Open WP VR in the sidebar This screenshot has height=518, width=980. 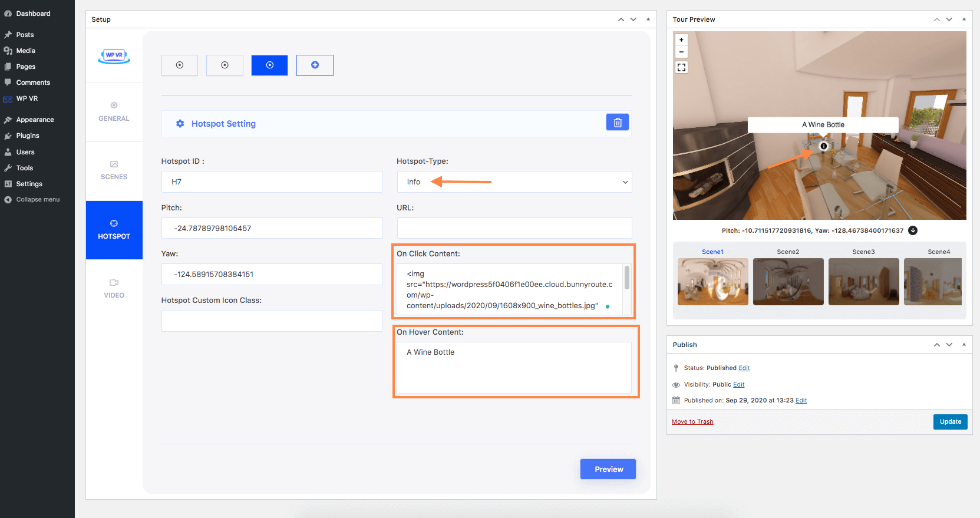click(27, 98)
